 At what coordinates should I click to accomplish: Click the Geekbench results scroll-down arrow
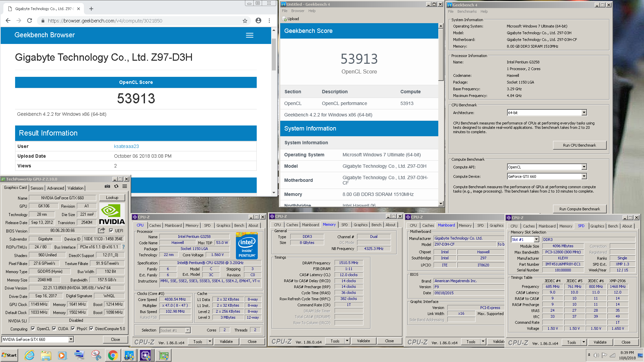pyautogui.click(x=441, y=204)
